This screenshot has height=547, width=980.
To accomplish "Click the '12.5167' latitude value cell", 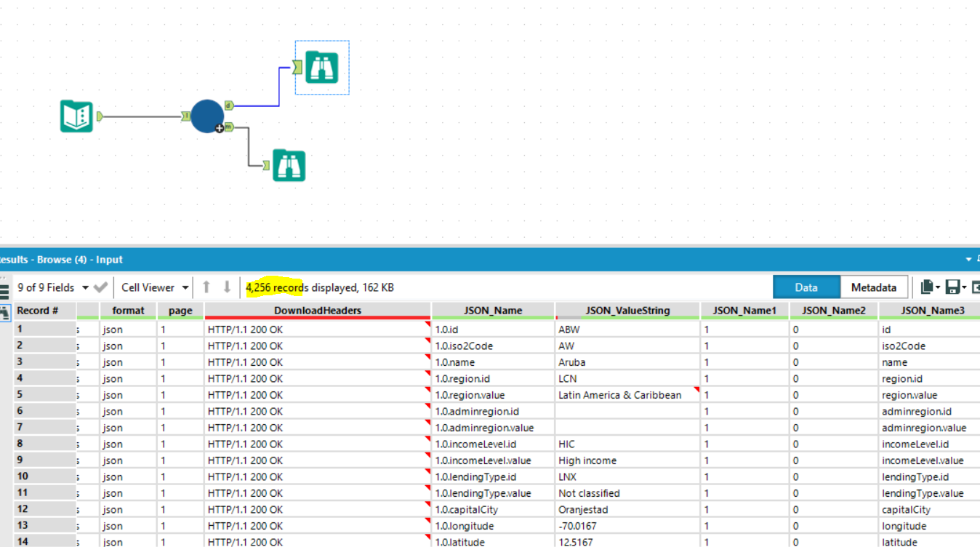I will click(x=627, y=542).
